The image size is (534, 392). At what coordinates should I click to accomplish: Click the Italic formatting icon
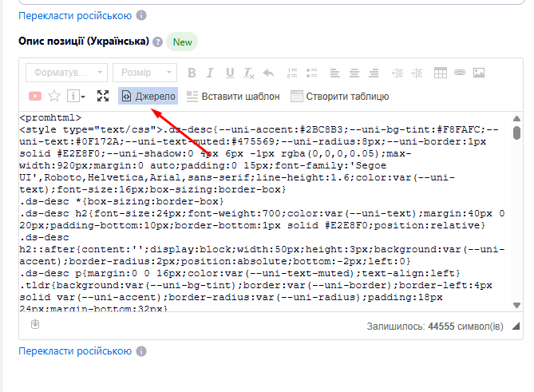click(210, 73)
